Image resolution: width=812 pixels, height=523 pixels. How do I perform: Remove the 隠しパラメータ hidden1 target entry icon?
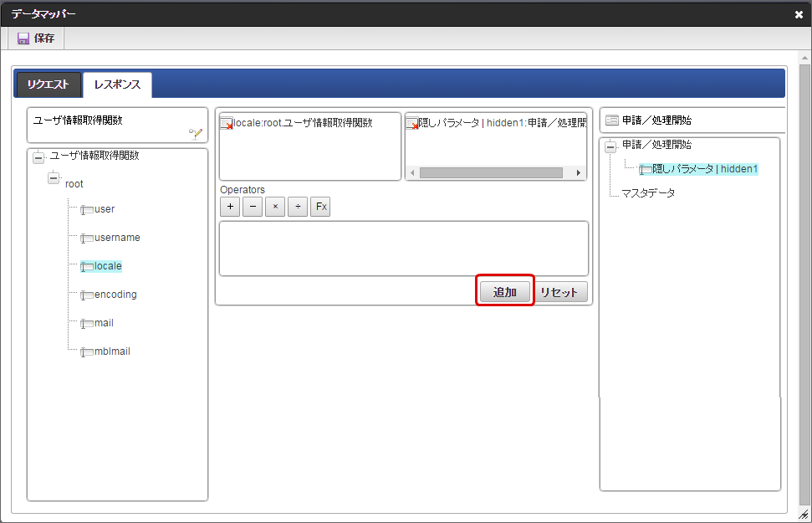point(412,124)
